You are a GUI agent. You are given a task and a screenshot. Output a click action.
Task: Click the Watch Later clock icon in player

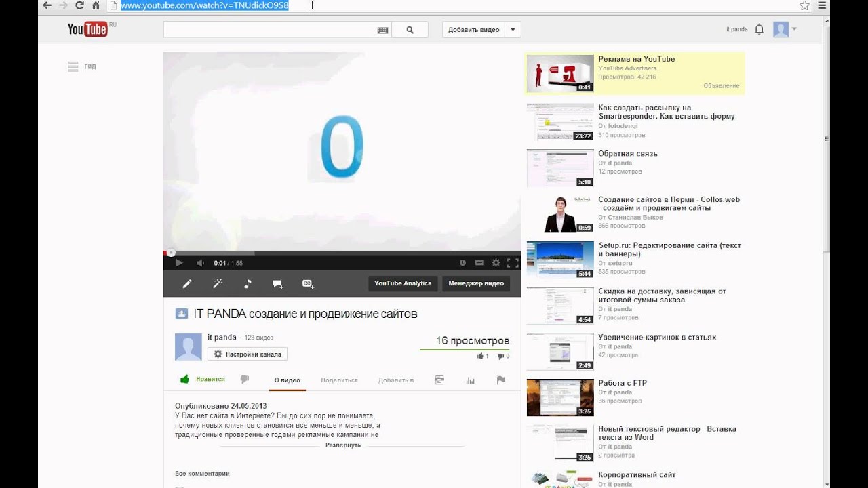(462, 263)
